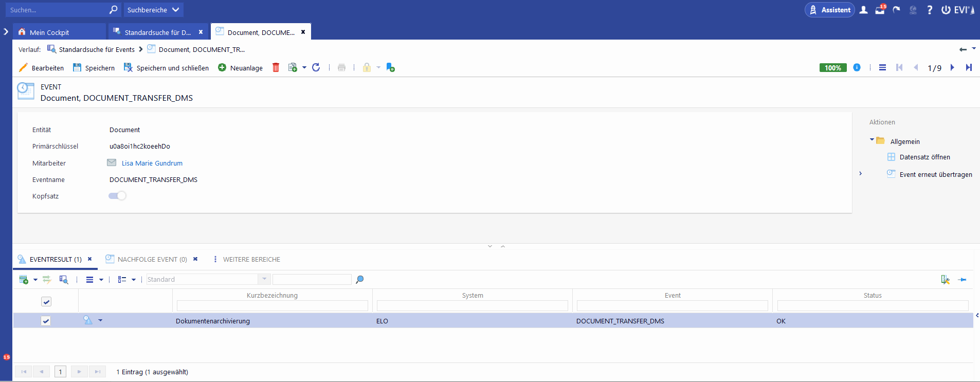The image size is (980, 382).
Task: Jump to last record arrow icon
Action: pyautogui.click(x=969, y=67)
